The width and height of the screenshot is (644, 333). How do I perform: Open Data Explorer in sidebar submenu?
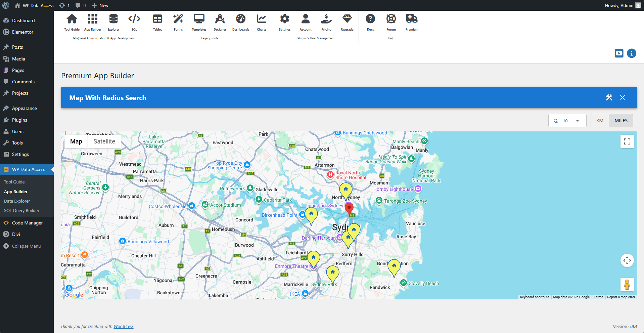[17, 201]
